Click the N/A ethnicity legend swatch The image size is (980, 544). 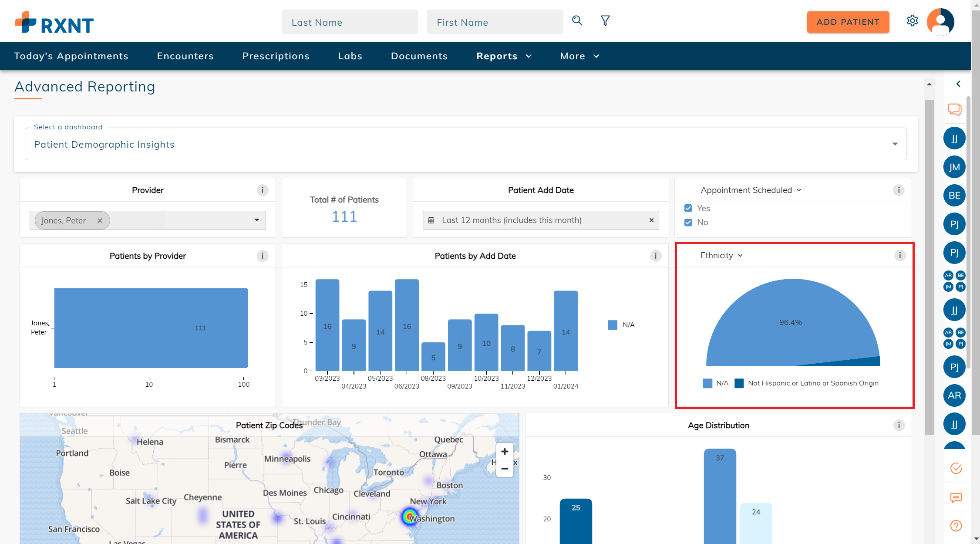point(707,383)
